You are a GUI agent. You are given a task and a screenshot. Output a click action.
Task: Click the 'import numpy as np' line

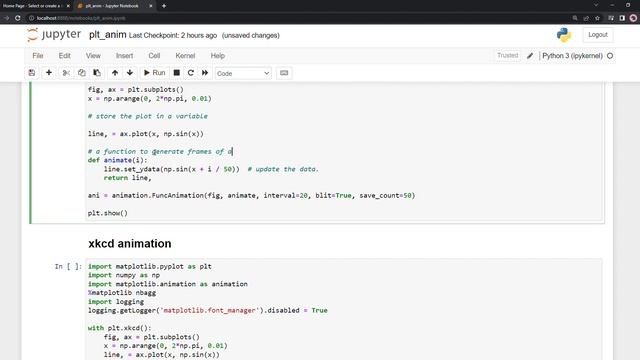124,276
